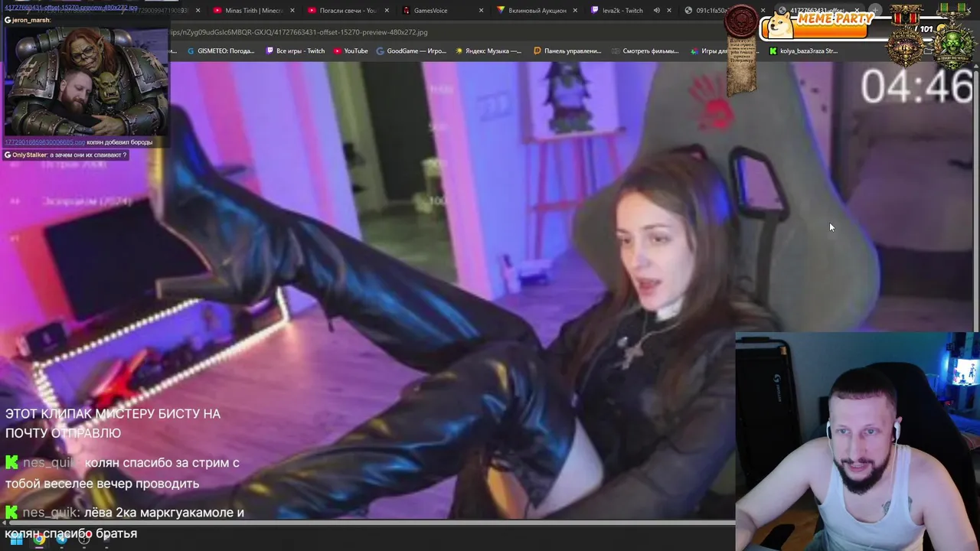The height and width of the screenshot is (551, 980).
Task: Click the red wax seal scroll overlay
Action: (741, 49)
